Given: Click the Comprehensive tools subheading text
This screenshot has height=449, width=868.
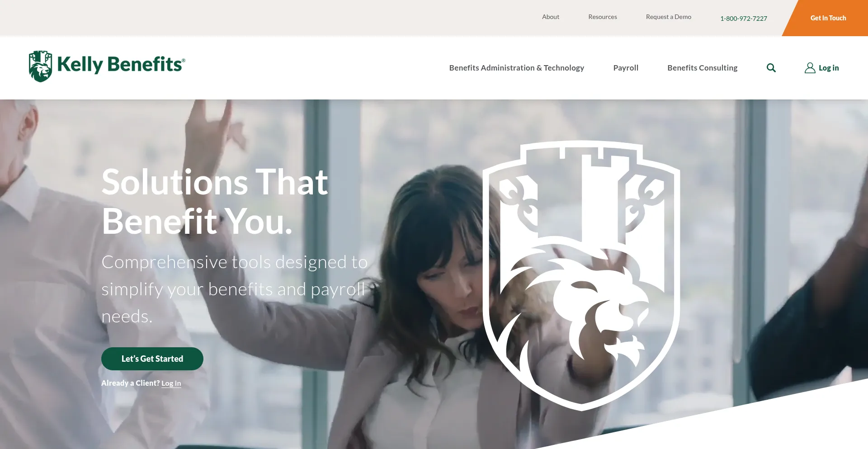Looking at the screenshot, I should click(235, 289).
